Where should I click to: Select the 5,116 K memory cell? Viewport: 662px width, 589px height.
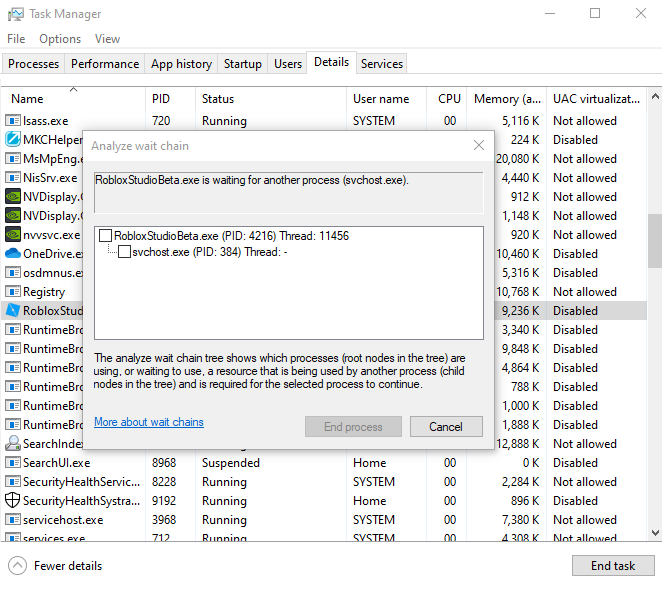coord(521,121)
